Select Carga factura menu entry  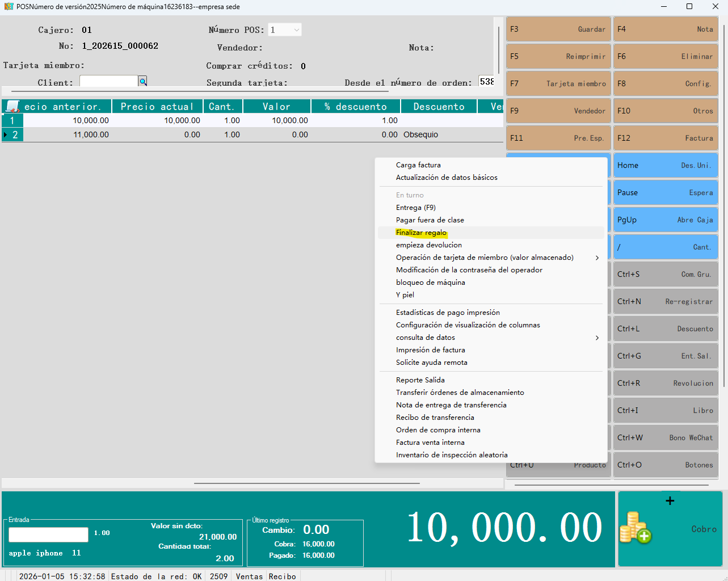(x=418, y=165)
